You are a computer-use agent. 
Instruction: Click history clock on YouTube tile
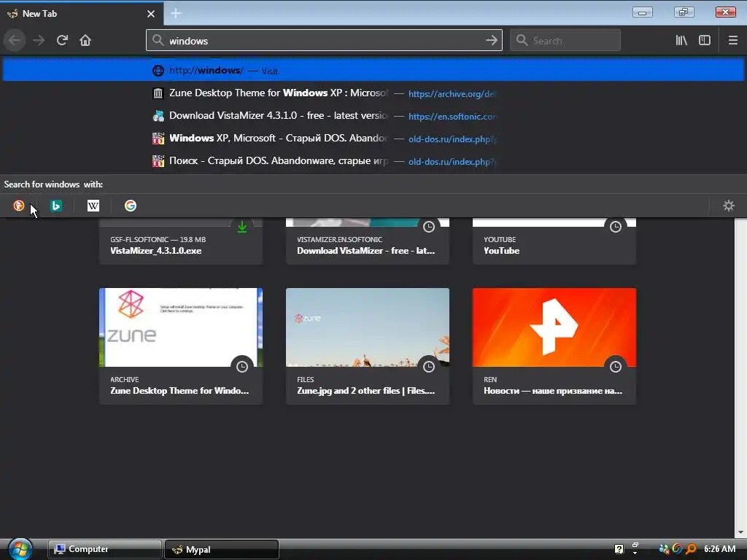[x=616, y=227]
